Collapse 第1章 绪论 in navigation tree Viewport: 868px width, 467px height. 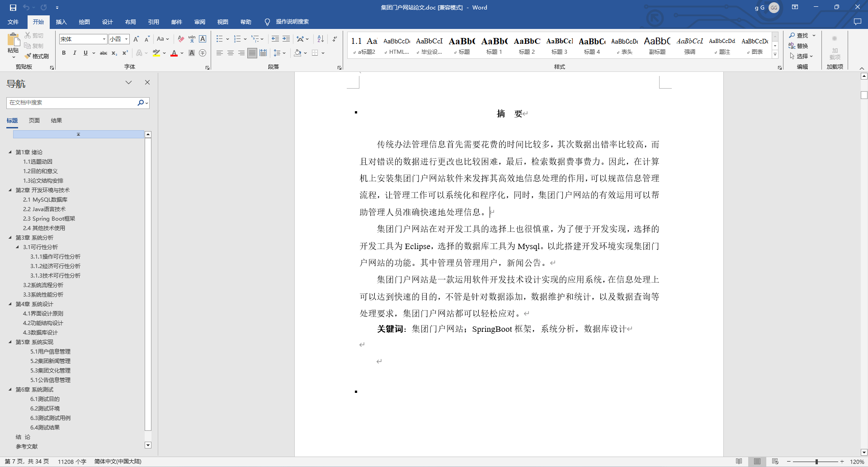pos(10,152)
